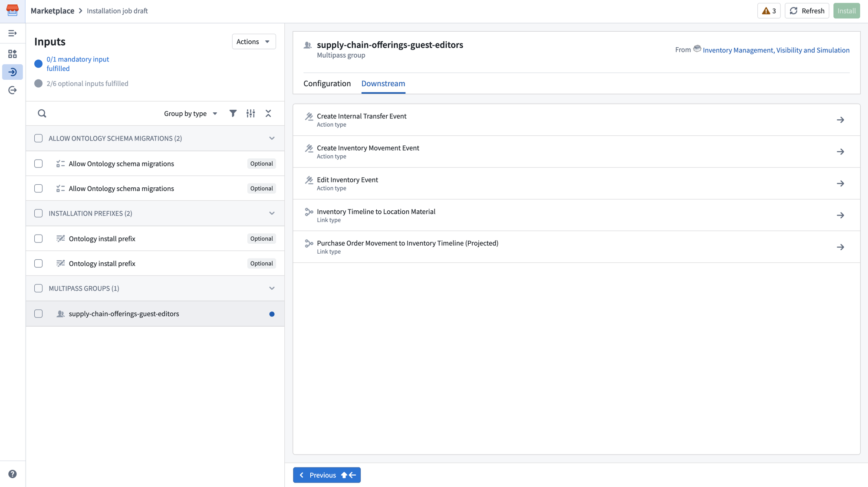Screen dimensions: 868x487
Task: Select the Outputs sidebar icon
Action: (x=13, y=90)
